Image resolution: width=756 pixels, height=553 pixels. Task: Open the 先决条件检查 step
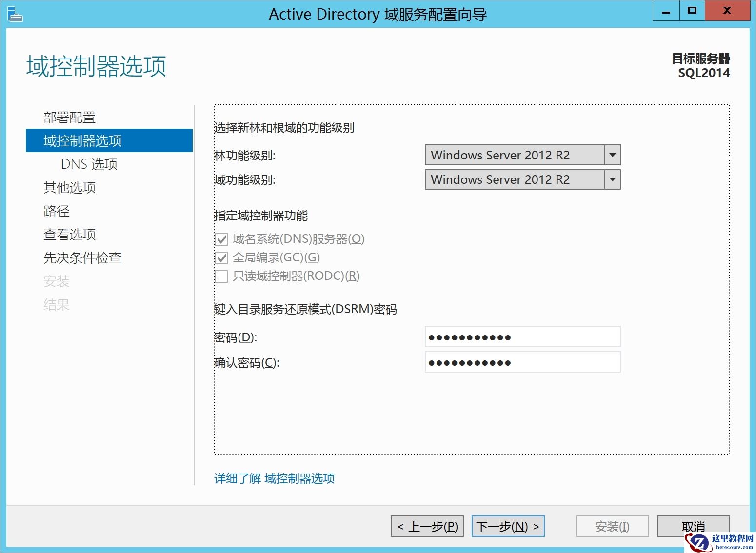(82, 258)
